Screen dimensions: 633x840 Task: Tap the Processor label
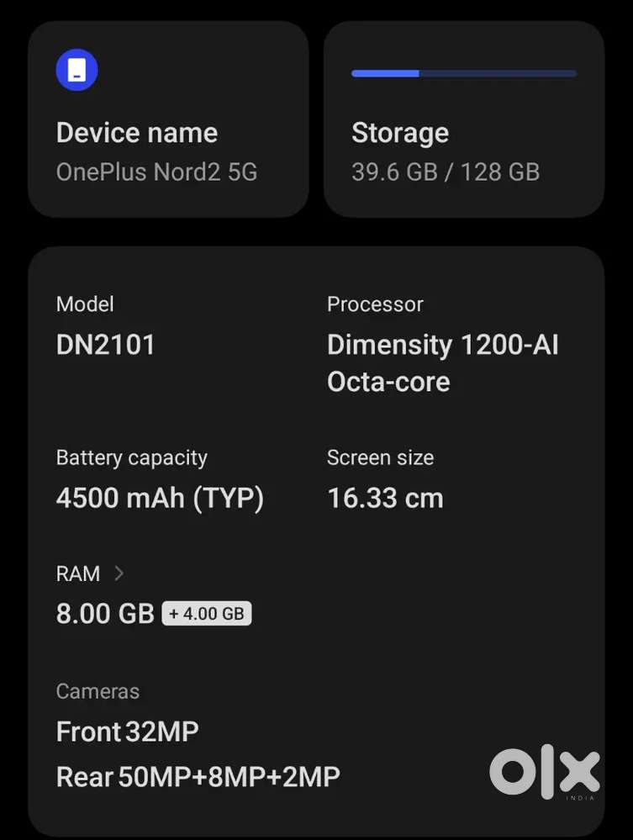375,304
